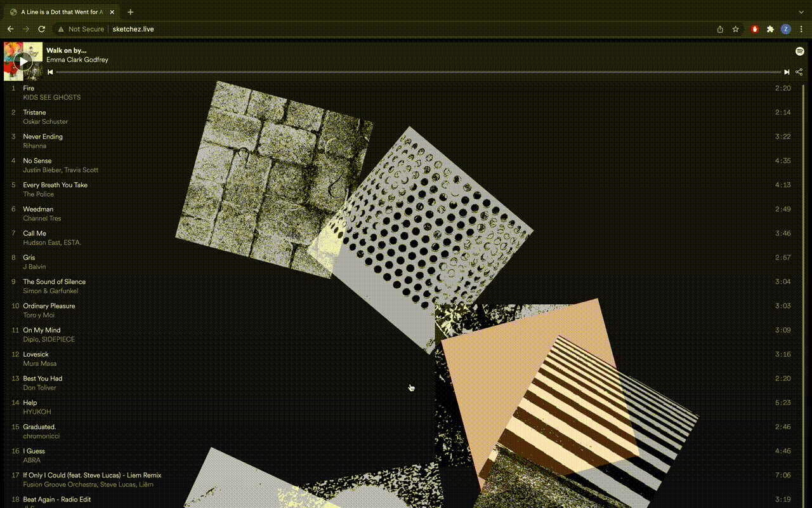812x508 pixels.
Task: Play track Help by HYUKOH
Action: point(402,407)
